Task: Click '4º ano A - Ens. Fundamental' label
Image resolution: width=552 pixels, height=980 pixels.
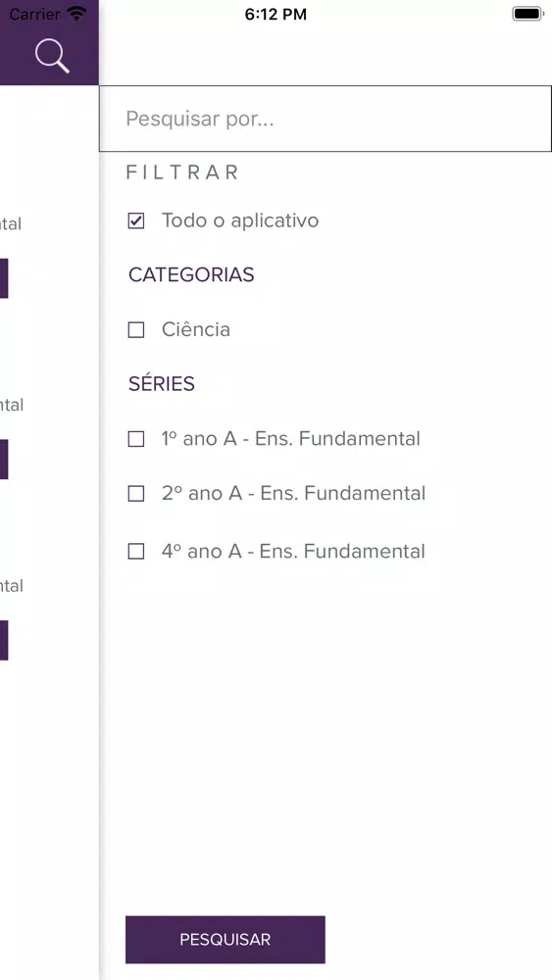Action: (293, 551)
